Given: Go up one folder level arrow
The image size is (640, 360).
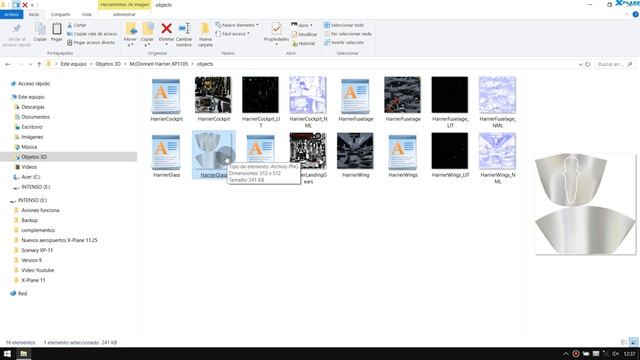Looking at the screenshot, I should (39, 64).
